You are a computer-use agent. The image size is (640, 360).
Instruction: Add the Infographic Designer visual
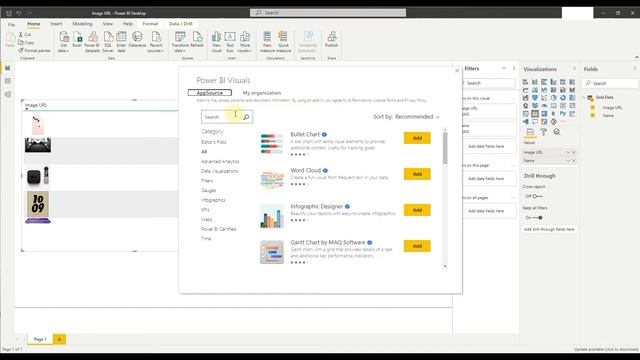click(417, 210)
